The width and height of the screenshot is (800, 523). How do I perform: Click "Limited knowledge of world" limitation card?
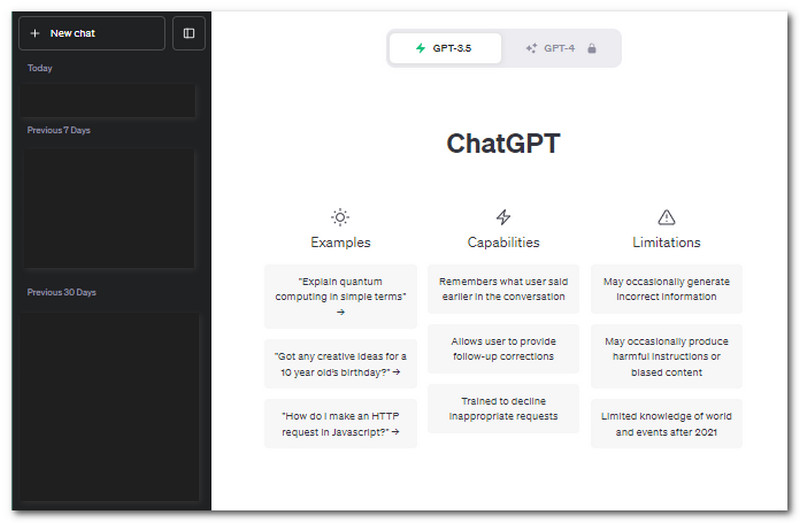(666, 424)
